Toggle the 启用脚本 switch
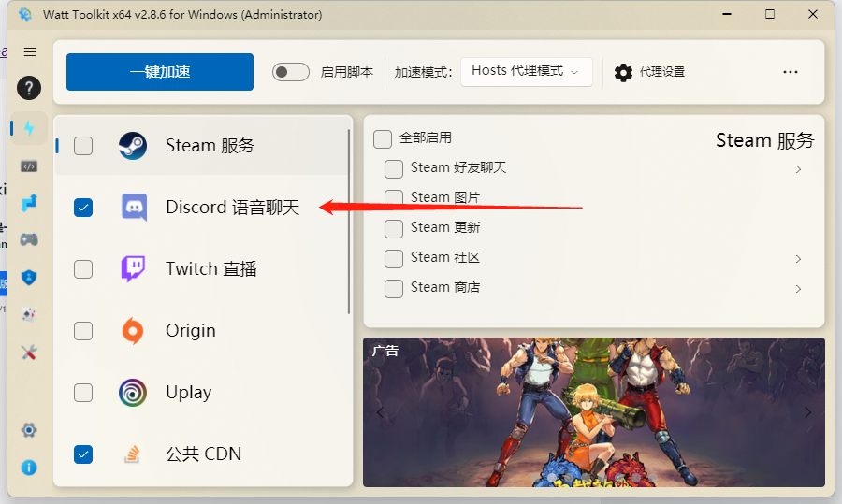 pos(291,72)
